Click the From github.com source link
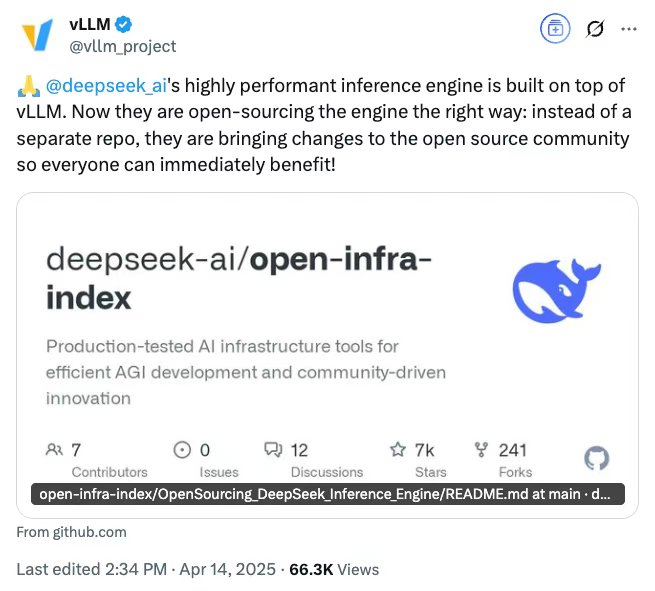Image resolution: width=655 pixels, height=591 pixels. point(71,532)
